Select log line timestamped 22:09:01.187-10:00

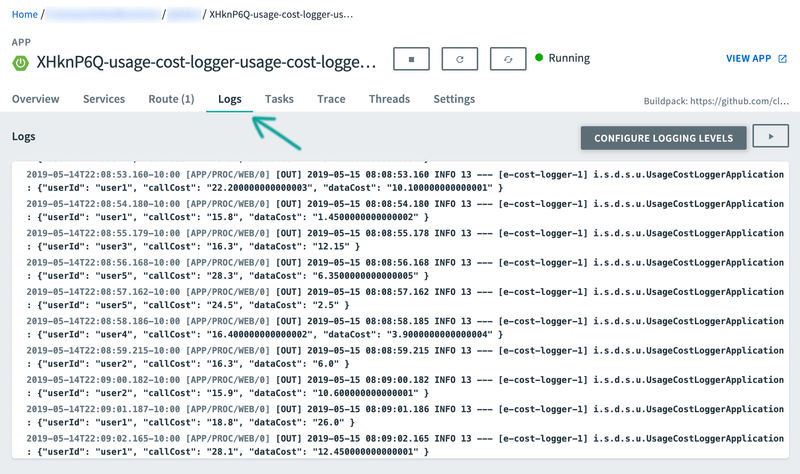click(405, 409)
